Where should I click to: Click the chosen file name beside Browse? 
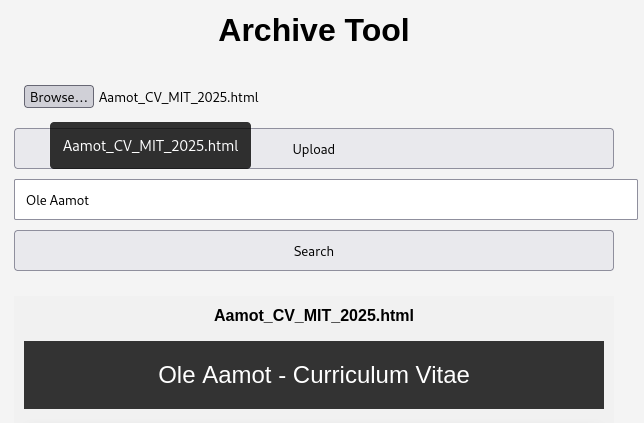pyautogui.click(x=178, y=97)
